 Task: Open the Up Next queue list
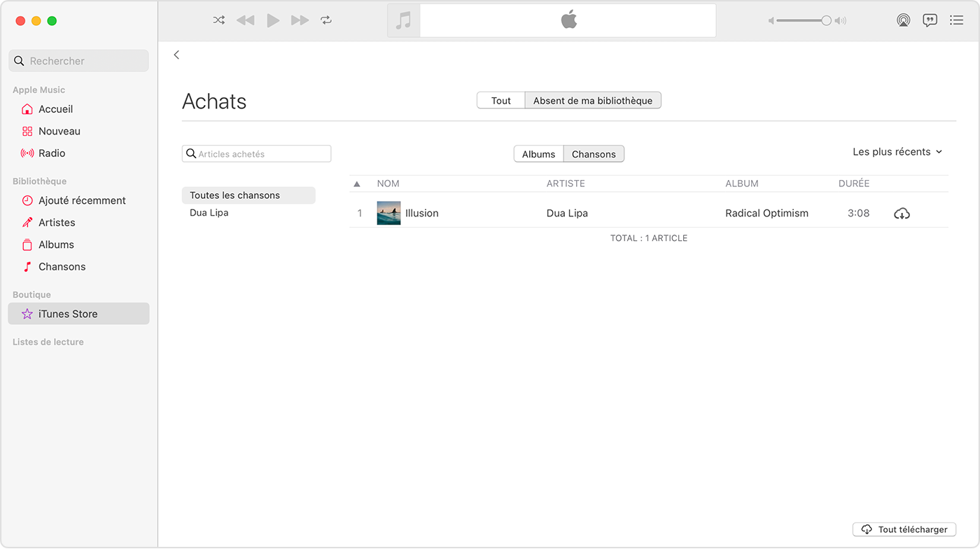956,20
